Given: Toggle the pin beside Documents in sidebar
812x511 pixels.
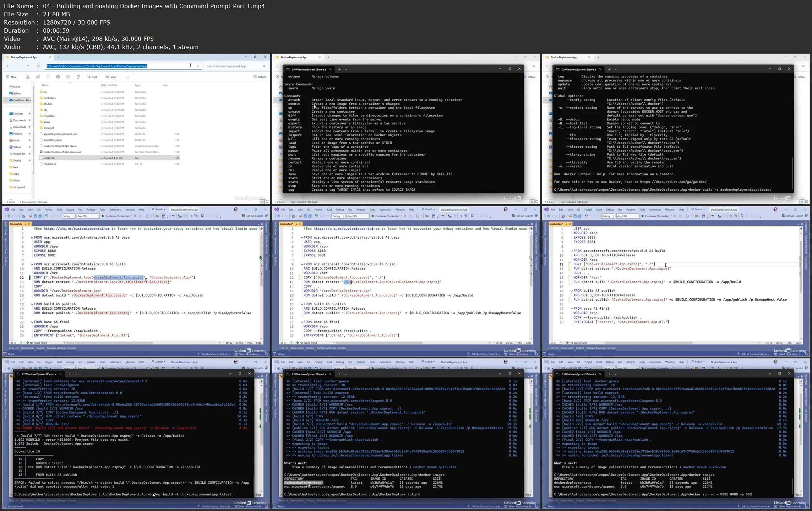Looking at the screenshot, I should click(x=29, y=120).
